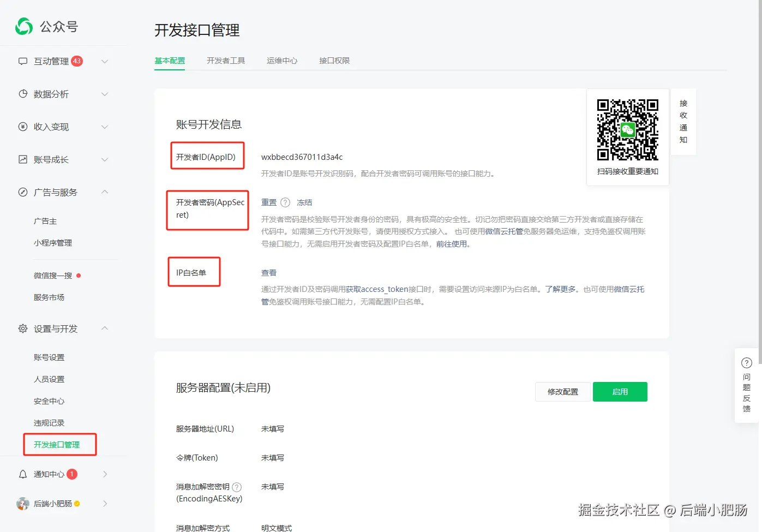Click the red 1 badge on 通知中心

coord(72,474)
